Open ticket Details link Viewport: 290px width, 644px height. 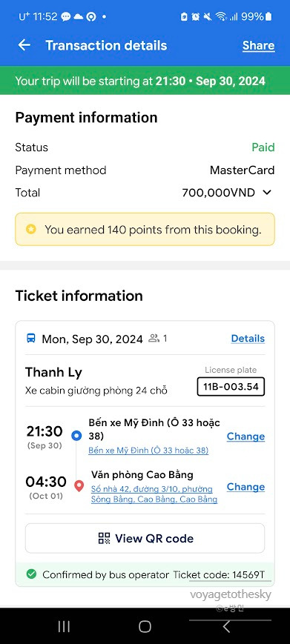coord(248,339)
